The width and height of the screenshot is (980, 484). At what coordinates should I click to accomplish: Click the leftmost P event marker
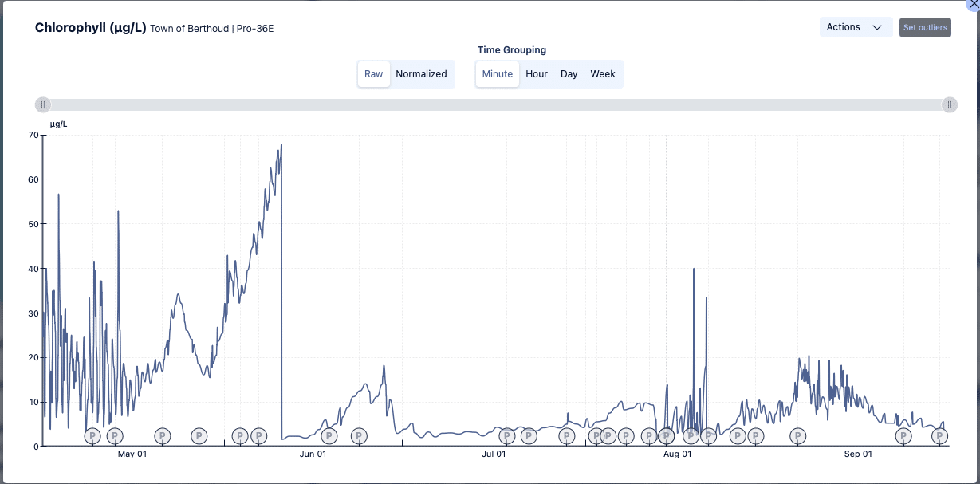click(x=92, y=435)
